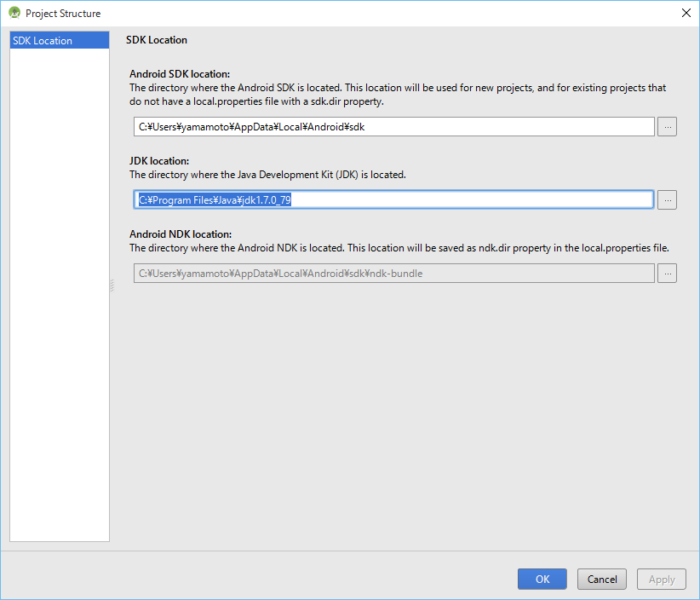Click the JDK location path field

(x=393, y=199)
